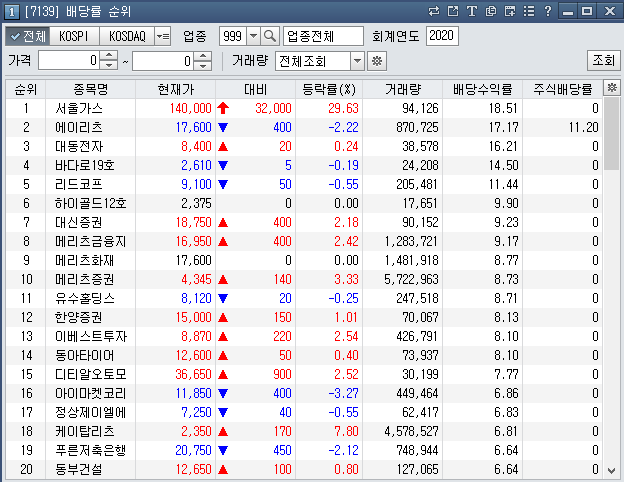Click the 18.51 dividend yield cell
Screen dimensions: 624x482
click(x=503, y=108)
